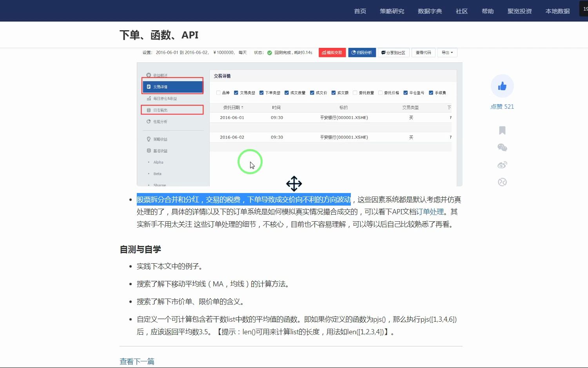
Task: Click the 自测与自学 section heading
Action: (140, 250)
